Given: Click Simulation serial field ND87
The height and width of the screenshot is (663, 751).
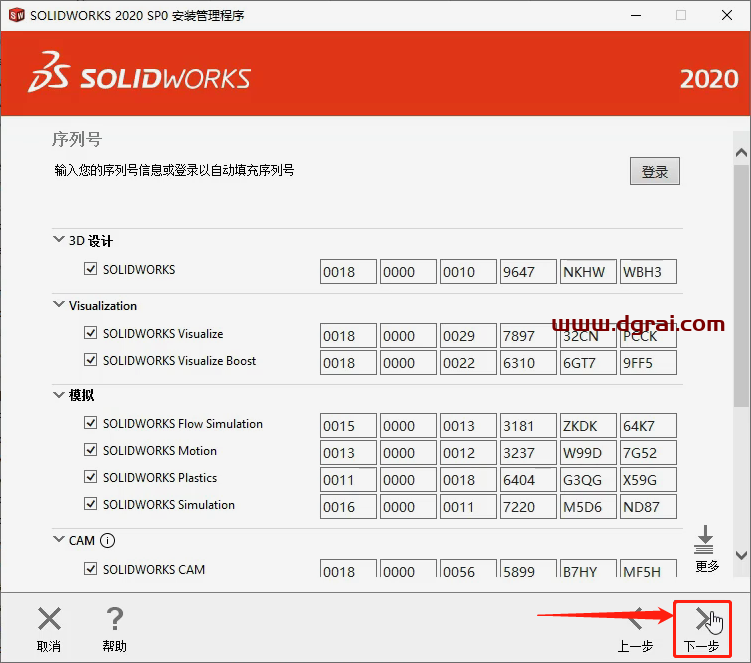Looking at the screenshot, I should [x=648, y=507].
